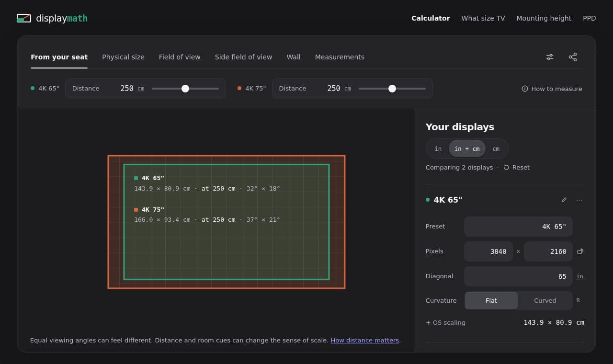Select the "in" unit option
The height and width of the screenshot is (364, 613).
[438, 149]
